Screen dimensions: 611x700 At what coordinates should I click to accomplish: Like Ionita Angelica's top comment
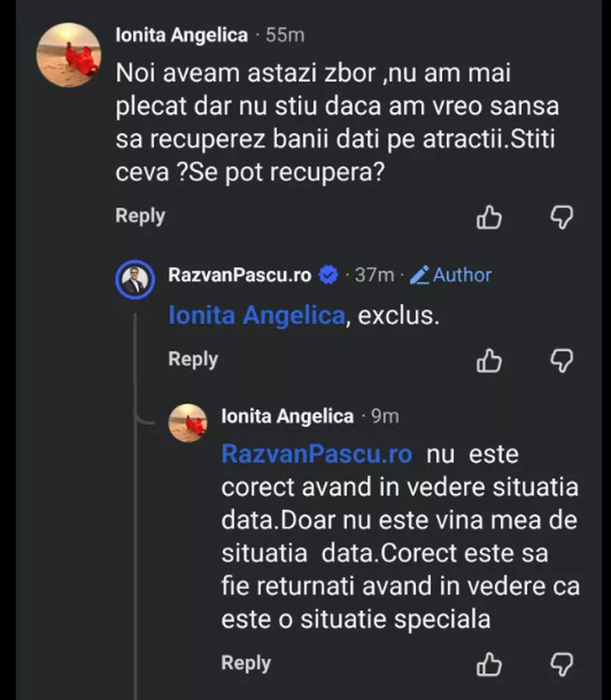(x=489, y=218)
